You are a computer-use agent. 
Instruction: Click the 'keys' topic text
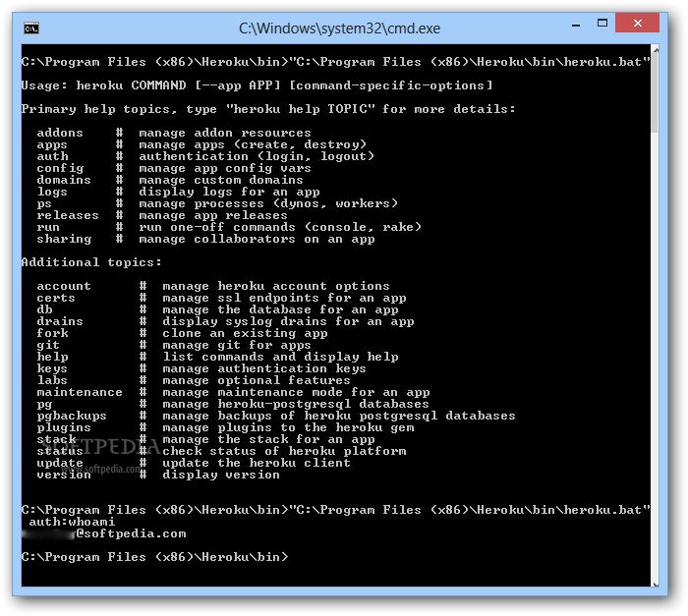[52, 369]
